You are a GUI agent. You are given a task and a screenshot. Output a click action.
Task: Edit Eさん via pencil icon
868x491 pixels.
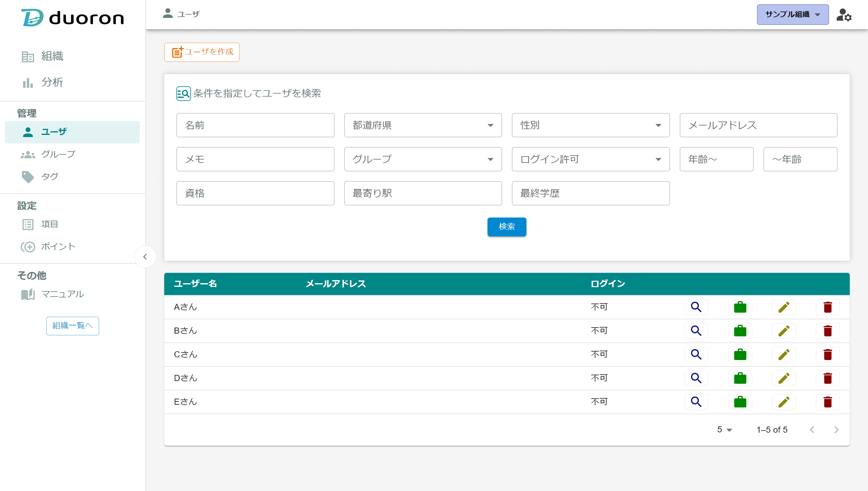pyautogui.click(x=784, y=402)
